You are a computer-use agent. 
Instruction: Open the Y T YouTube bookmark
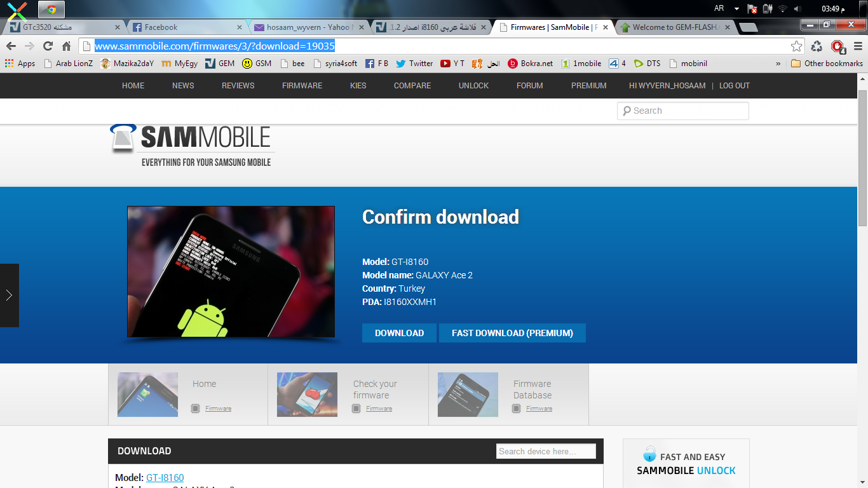[x=452, y=64]
